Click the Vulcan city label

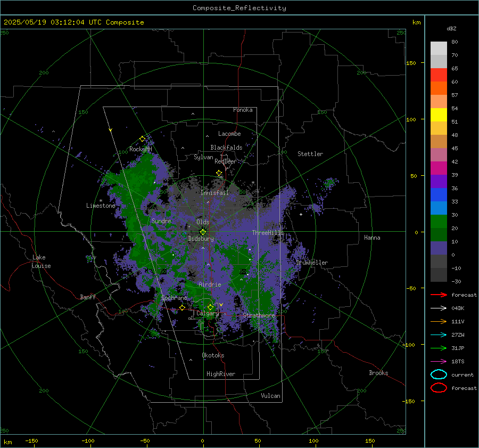[x=271, y=396]
